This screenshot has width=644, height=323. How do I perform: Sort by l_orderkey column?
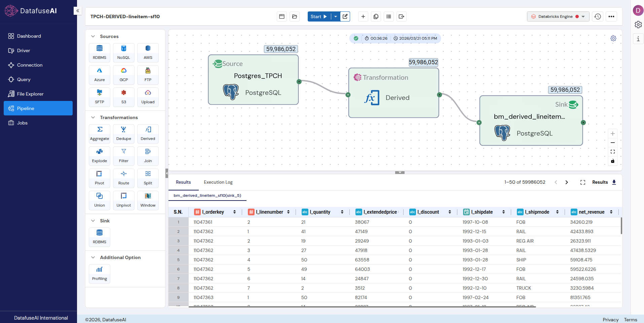[x=234, y=212]
